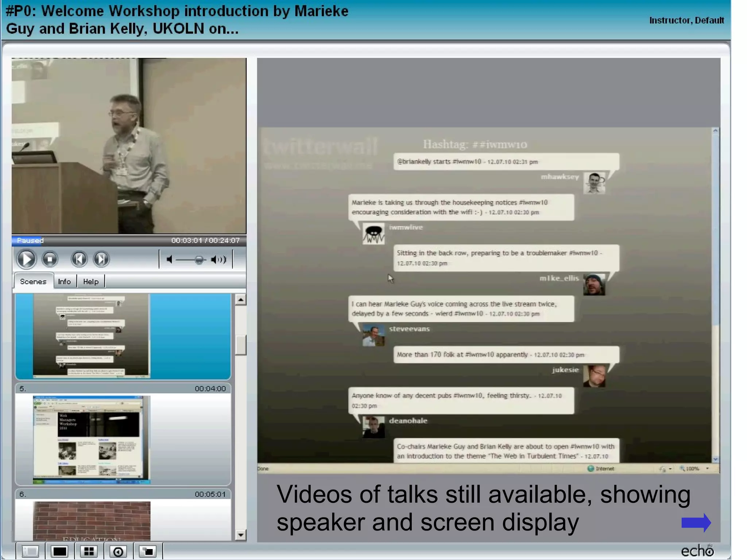Viewport: 747px width, 560px height.
Task: Click the loud speaker volume icon
Action: (x=218, y=260)
